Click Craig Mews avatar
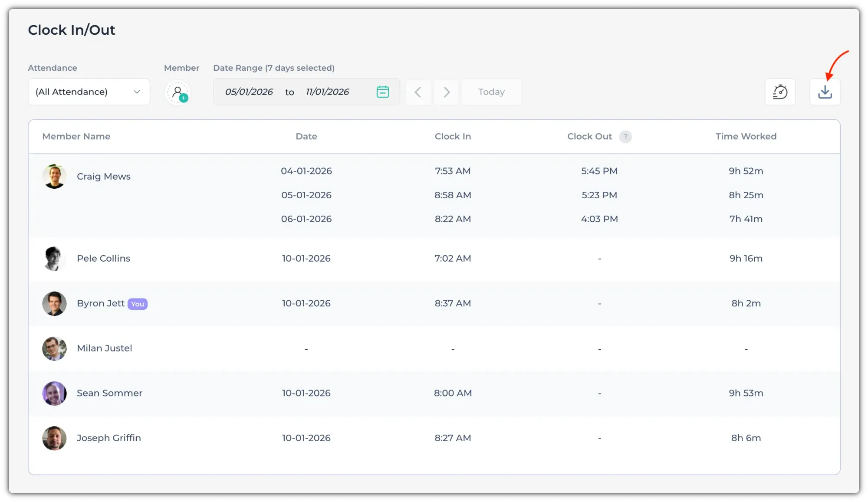The image size is (868, 502). pyautogui.click(x=54, y=177)
